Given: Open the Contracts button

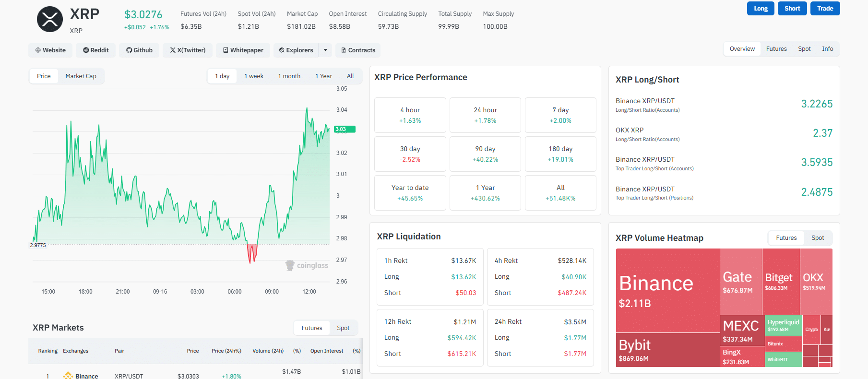Looking at the screenshot, I should point(358,50).
